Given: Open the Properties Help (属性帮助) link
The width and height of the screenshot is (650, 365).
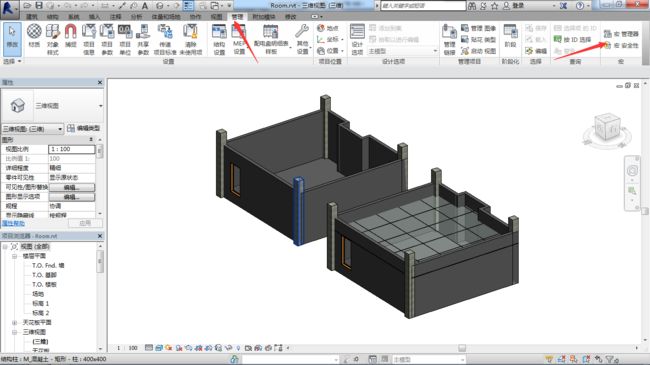Looking at the screenshot, I should [13, 223].
